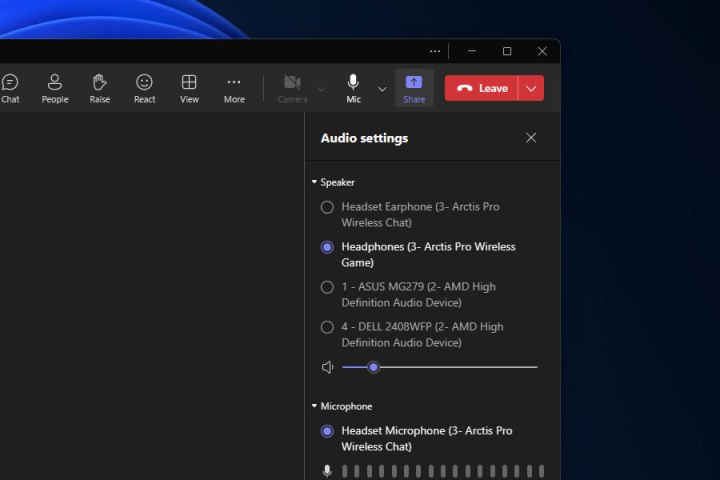Open the Chat panel icon
The height and width of the screenshot is (480, 720).
(10, 87)
